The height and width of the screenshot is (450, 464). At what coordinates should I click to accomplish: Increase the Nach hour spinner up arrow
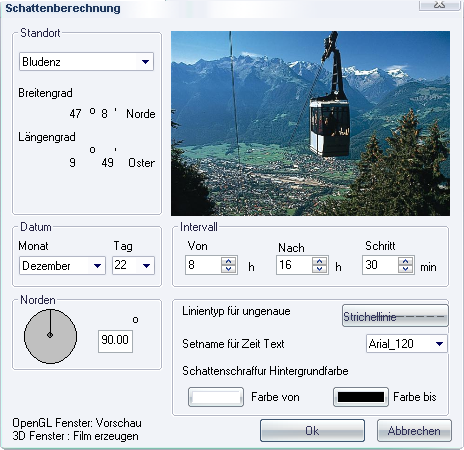pos(320,261)
